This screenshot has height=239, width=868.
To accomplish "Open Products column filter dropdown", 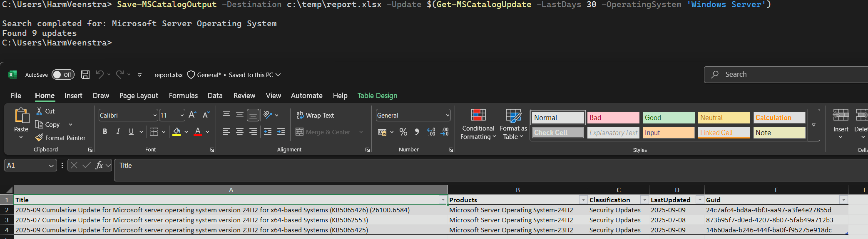I will pyautogui.click(x=583, y=200).
